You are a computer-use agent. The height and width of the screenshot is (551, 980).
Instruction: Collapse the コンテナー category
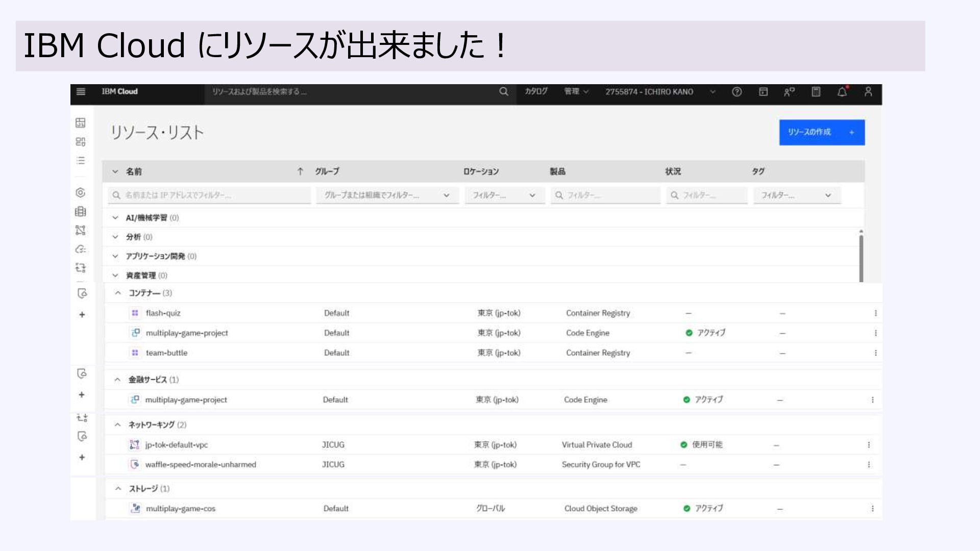coord(118,293)
